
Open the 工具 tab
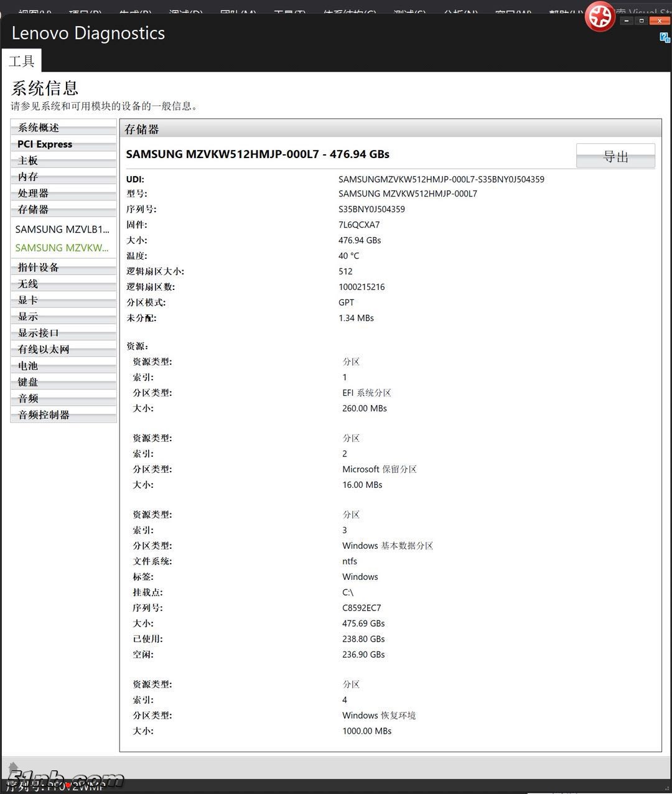[x=22, y=61]
